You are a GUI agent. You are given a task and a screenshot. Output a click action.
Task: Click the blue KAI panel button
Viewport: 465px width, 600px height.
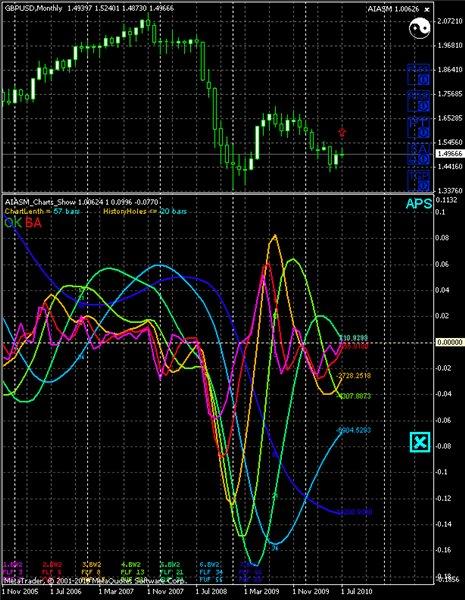coord(419,154)
